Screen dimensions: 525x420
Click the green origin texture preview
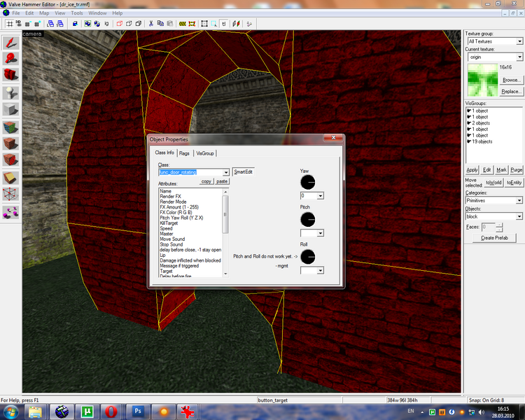click(x=482, y=80)
